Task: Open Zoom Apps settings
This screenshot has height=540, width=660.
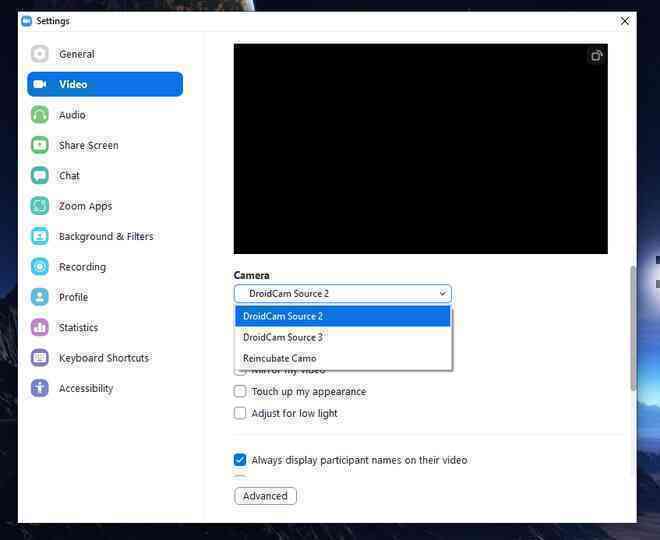Action: 105,206
